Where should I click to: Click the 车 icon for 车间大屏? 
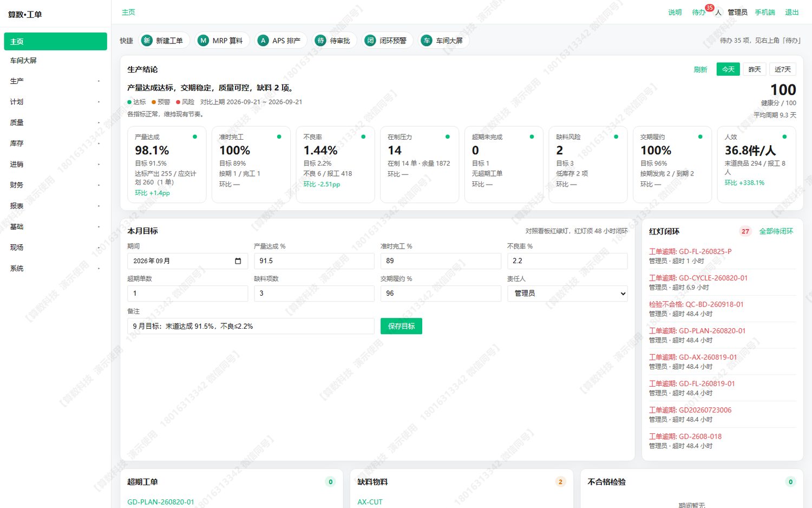427,41
